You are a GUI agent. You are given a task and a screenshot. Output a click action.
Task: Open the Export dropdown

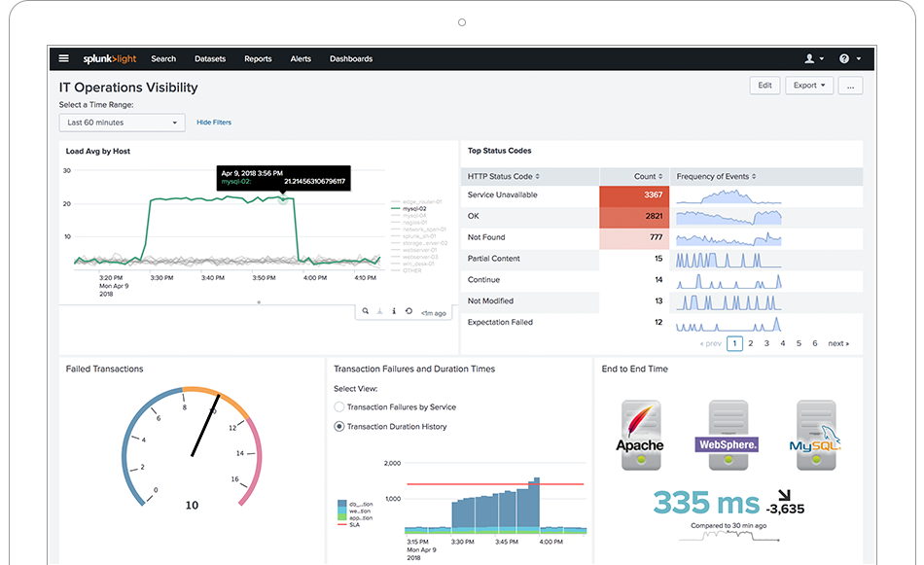pos(809,86)
